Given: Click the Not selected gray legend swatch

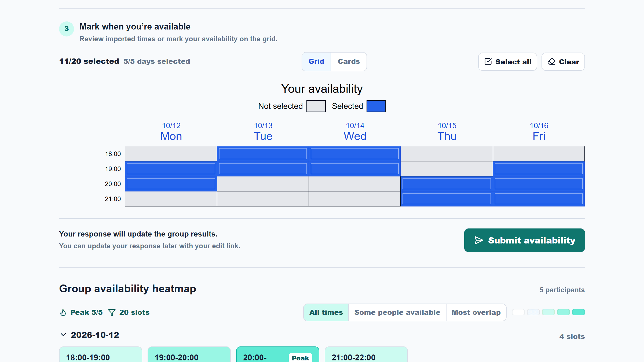Looking at the screenshot, I should pyautogui.click(x=316, y=106).
